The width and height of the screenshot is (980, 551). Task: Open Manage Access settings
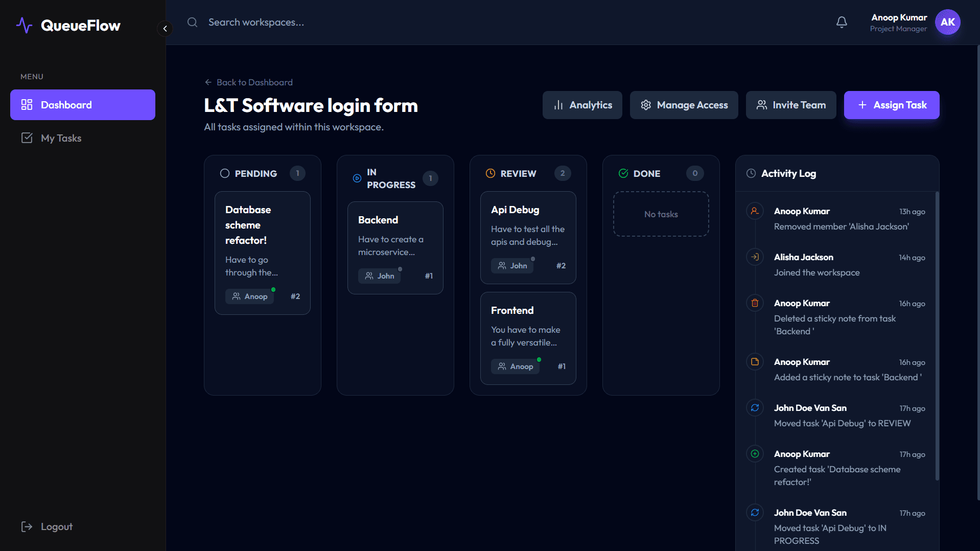684,105
